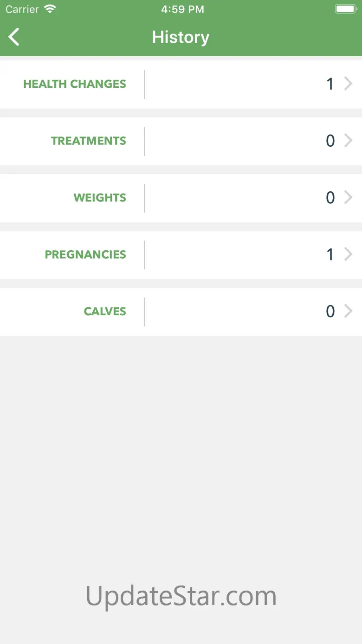Tap Health Changes count of 1
This screenshot has width=362, height=644.
330,84
